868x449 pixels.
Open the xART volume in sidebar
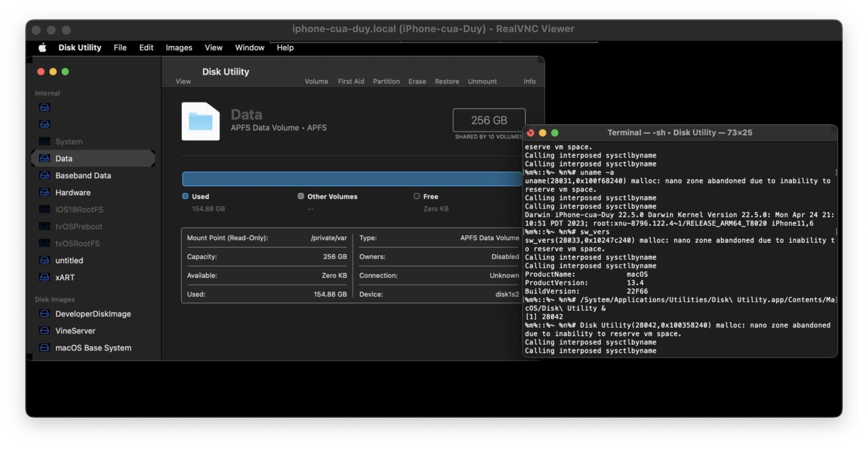tap(64, 277)
